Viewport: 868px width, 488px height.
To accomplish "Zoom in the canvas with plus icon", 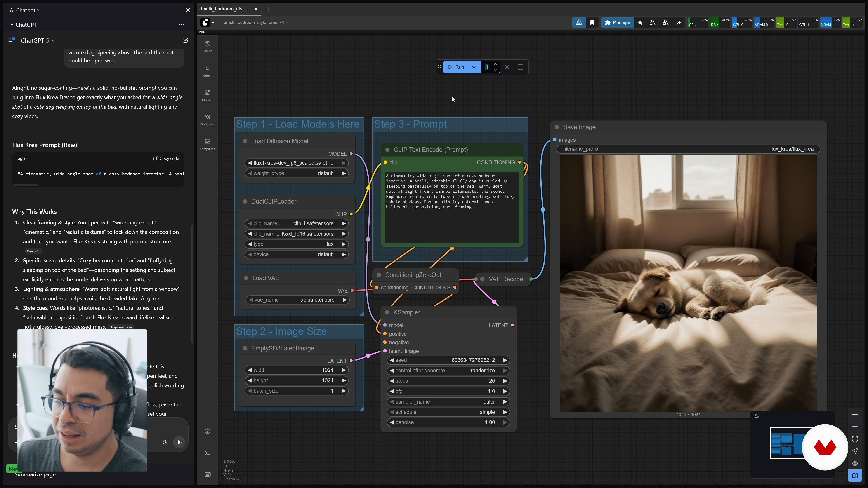I will point(855,415).
